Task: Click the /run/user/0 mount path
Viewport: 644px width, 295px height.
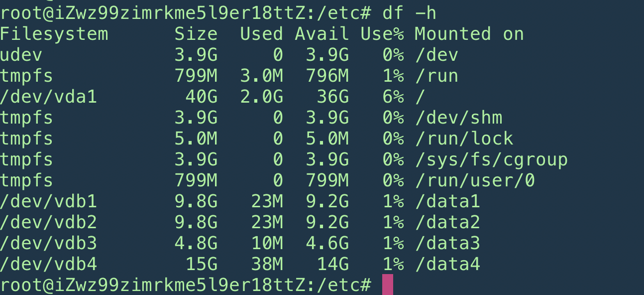Action: pyautogui.click(x=474, y=180)
